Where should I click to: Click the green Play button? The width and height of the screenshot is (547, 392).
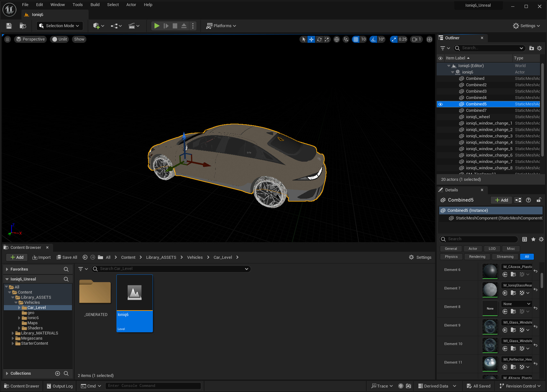coord(157,26)
